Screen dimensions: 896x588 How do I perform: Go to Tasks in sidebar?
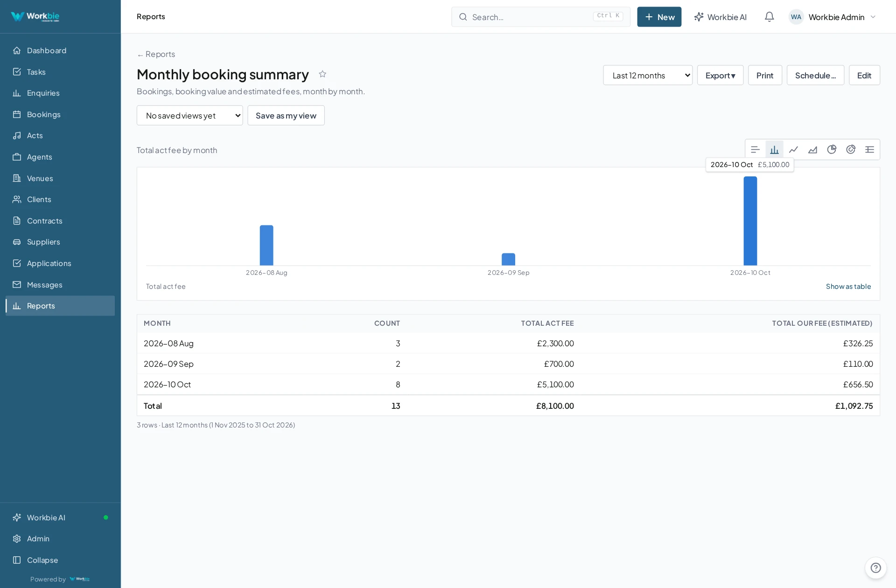[x=60, y=72]
